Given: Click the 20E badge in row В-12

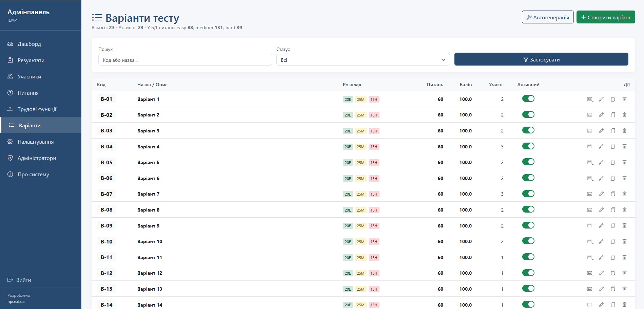Looking at the screenshot, I should 348,273.
